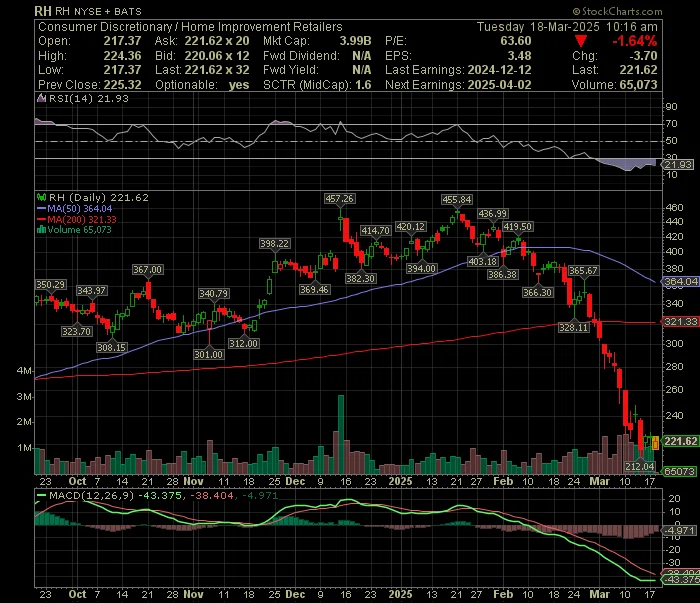Click the 21.93 RSI tag on right axis

point(678,165)
